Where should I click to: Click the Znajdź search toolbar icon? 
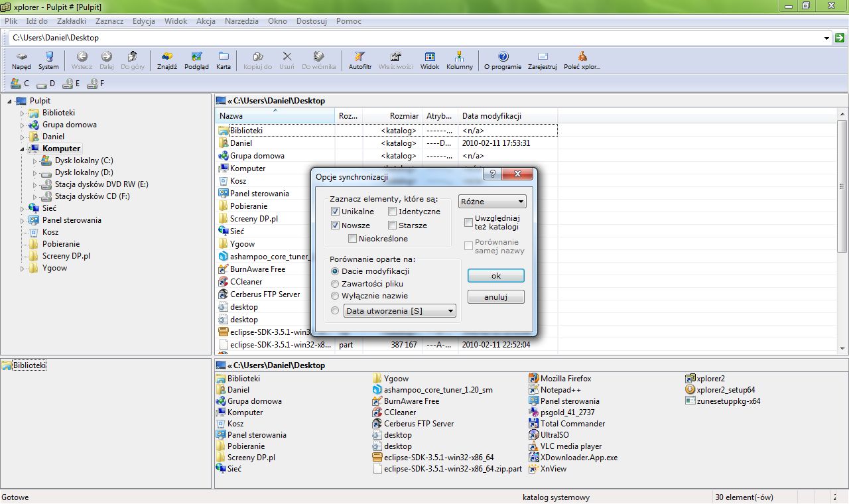[x=167, y=60]
